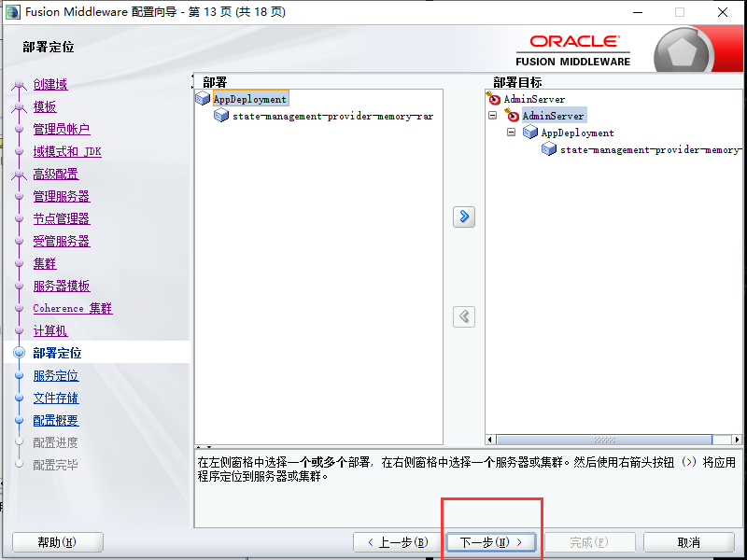Click the right scroll arrow of targets pane
Image resolution: width=747 pixels, height=560 pixels.
tap(737, 440)
